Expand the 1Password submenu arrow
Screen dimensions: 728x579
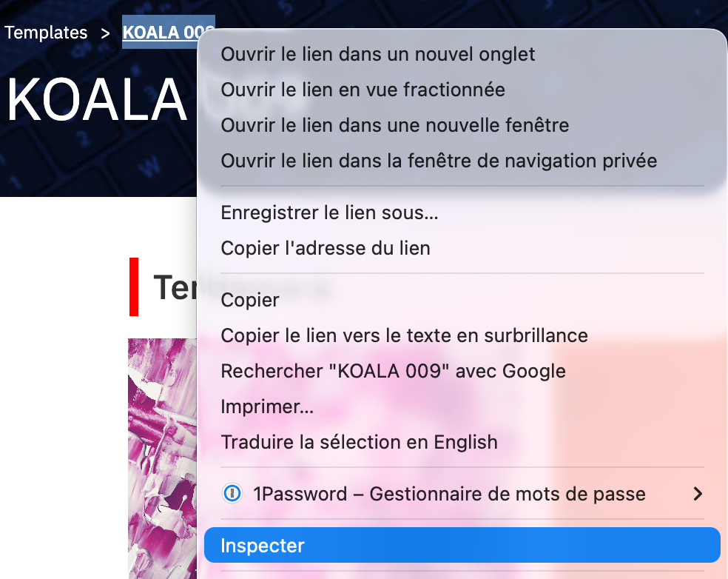697,494
